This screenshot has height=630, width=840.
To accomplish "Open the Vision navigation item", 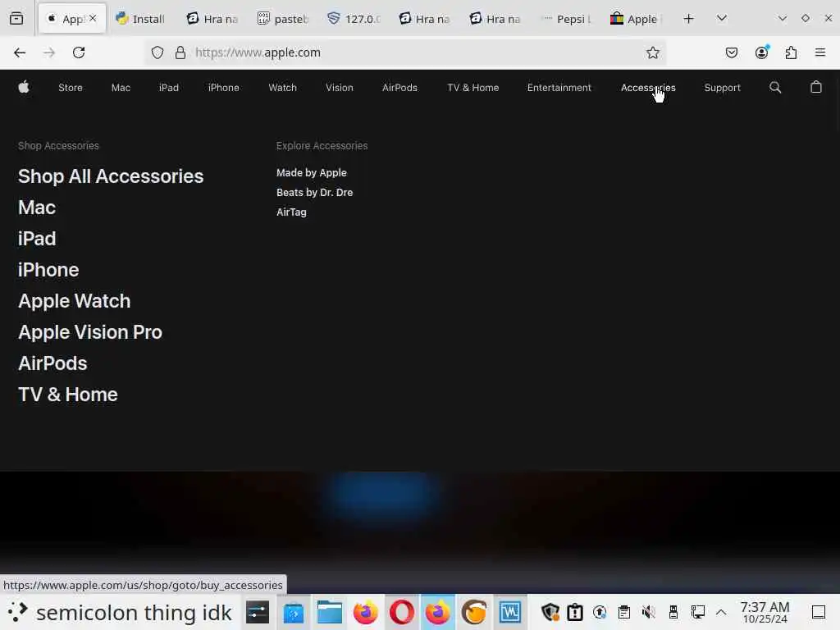I will tap(339, 87).
